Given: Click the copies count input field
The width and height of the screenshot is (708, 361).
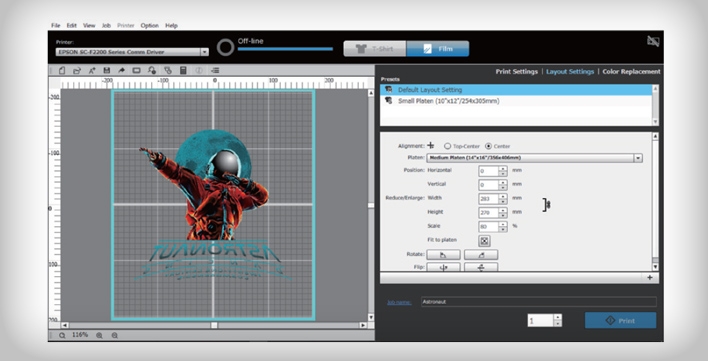Looking at the screenshot, I should [540, 320].
